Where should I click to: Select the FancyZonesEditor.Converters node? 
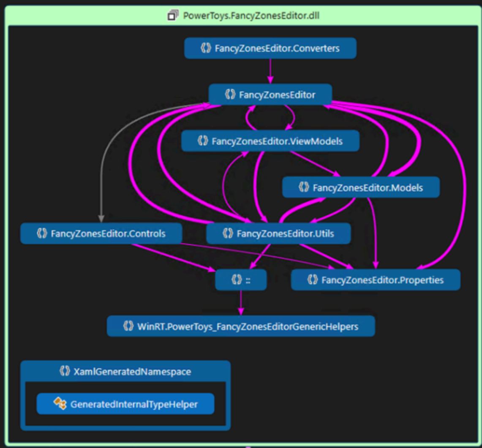click(x=270, y=48)
